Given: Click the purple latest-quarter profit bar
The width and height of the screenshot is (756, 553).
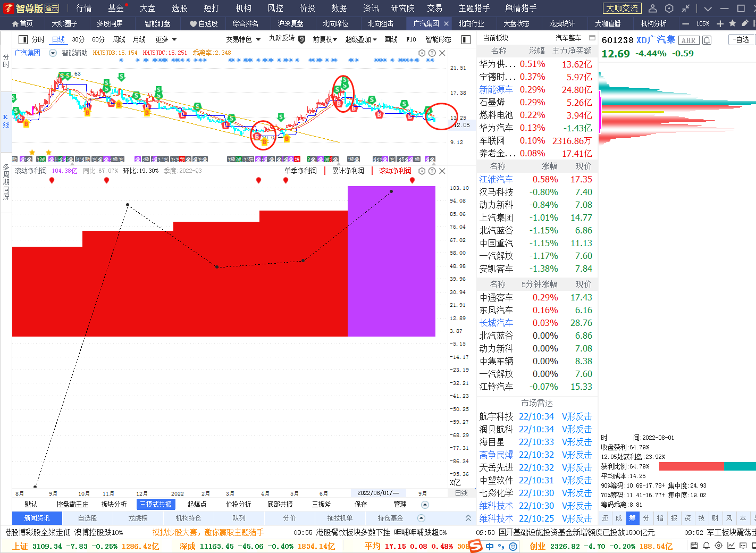Looking at the screenshot, I should point(391,261).
